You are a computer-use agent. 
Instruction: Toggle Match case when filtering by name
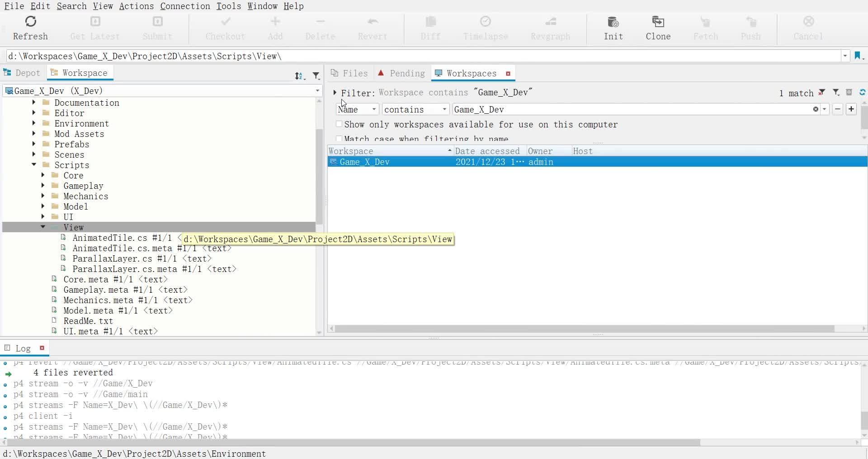point(339,138)
